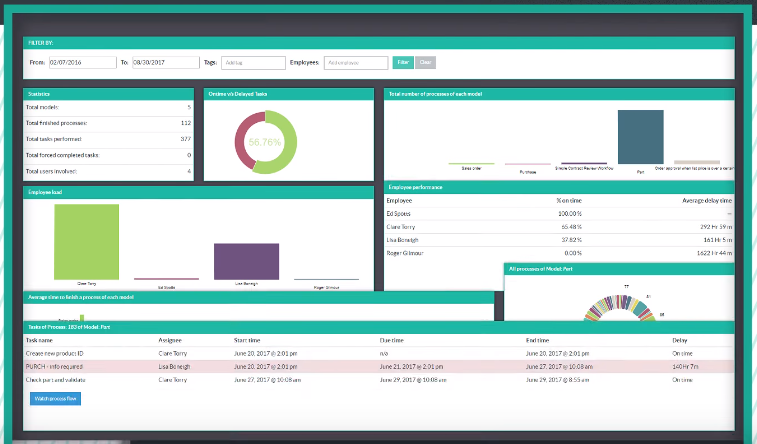Select Clare Torry's green load bar
This screenshot has height=444, width=757.
86,242
